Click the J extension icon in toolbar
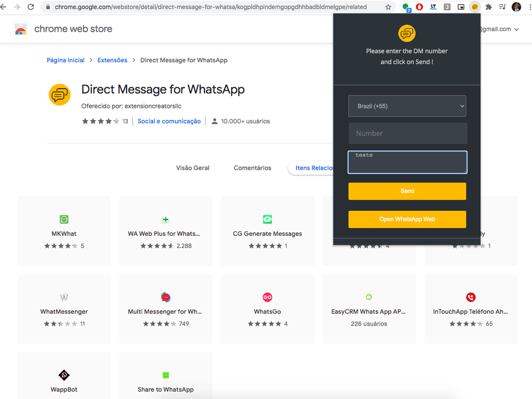Viewport: 532px width, 399px height. coord(447,7)
